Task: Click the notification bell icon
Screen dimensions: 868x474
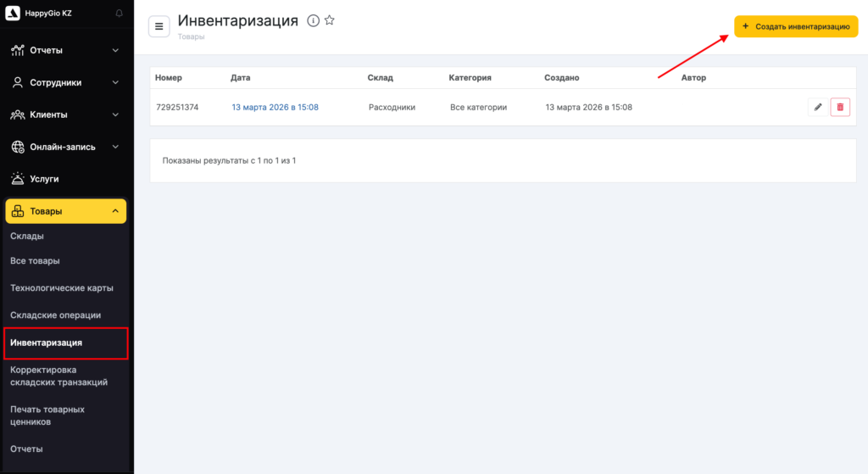Action: [118, 14]
